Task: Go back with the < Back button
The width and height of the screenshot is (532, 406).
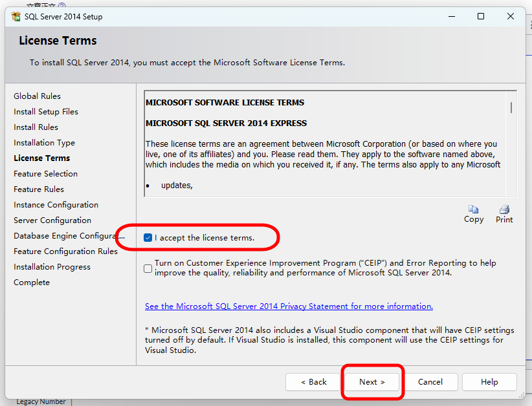Action: coord(313,382)
